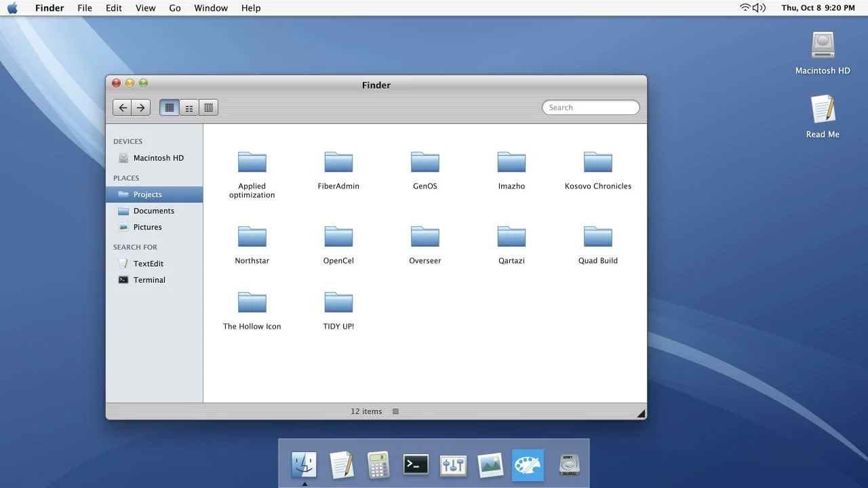Open Pictures in the sidebar
Screen dimensions: 868x488
click(x=154, y=227)
